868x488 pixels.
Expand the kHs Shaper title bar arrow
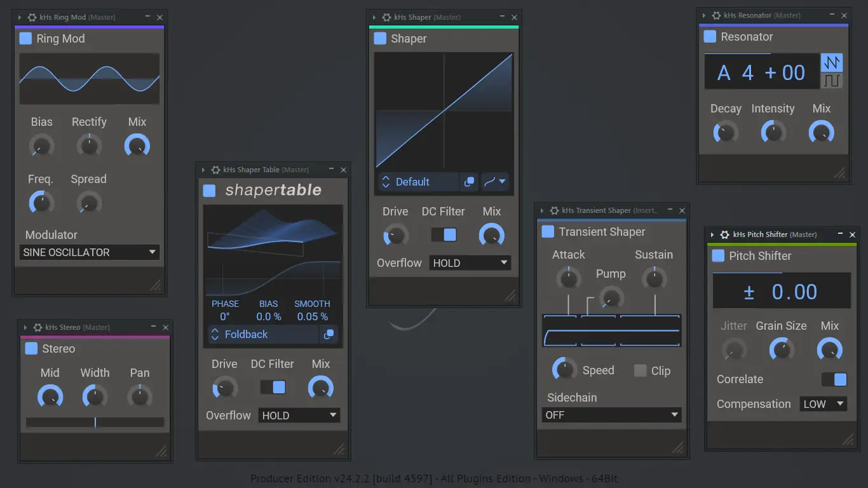(374, 17)
